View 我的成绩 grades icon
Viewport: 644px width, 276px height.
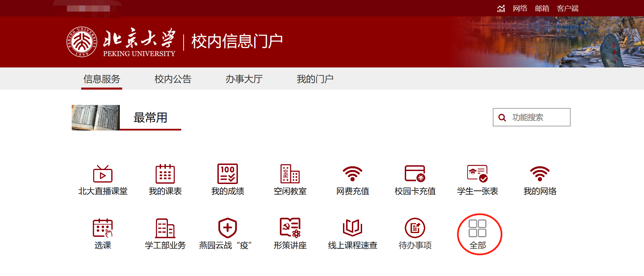coord(228,174)
